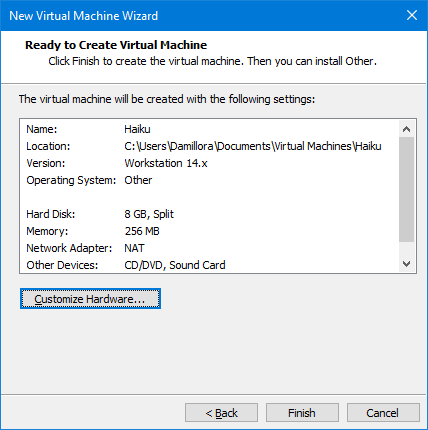
Task: Close the wizard with the X icon
Action: coord(412,15)
